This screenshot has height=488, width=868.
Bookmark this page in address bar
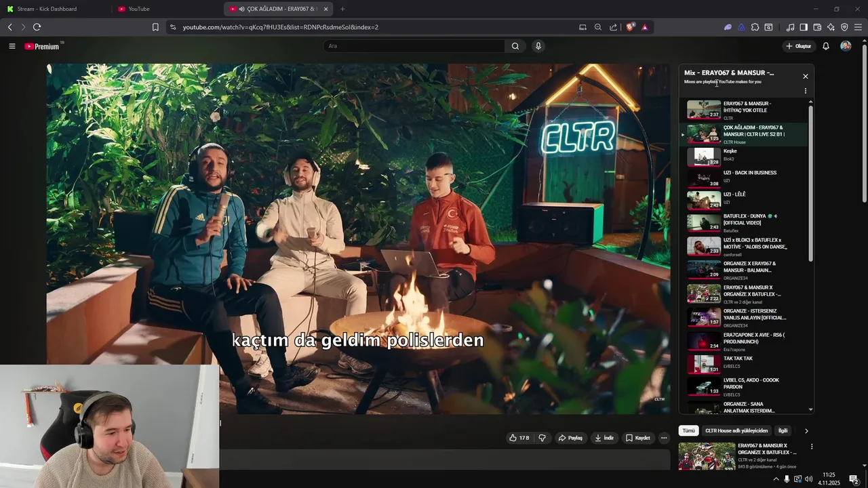click(x=155, y=27)
